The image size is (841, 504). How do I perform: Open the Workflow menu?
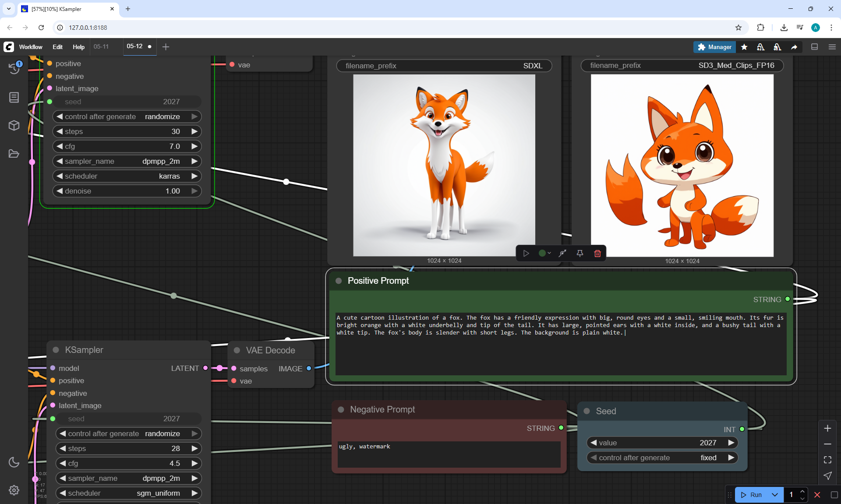31,47
